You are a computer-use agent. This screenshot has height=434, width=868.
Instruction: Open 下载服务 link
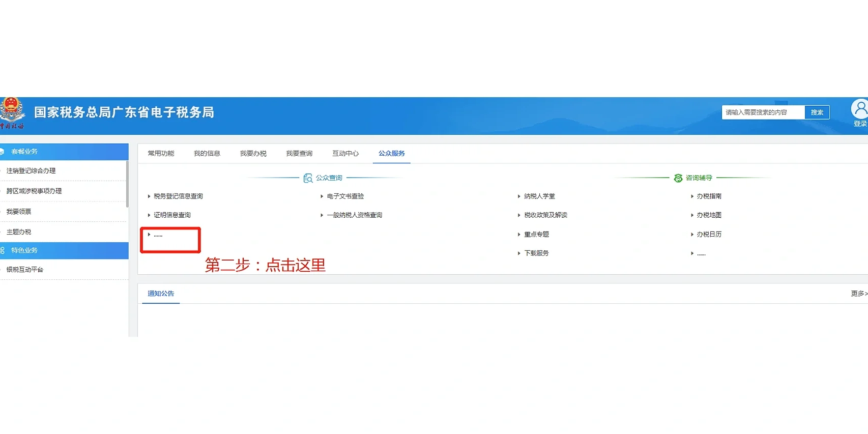537,253
